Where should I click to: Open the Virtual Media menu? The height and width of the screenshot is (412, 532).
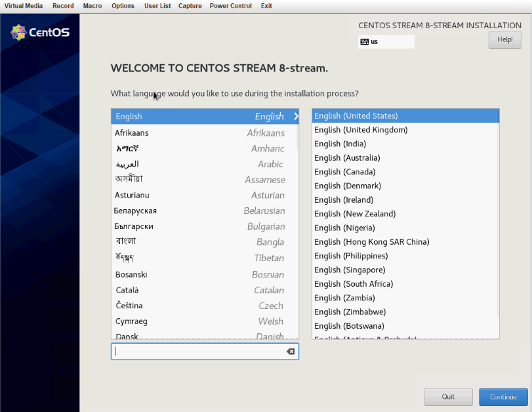point(24,6)
